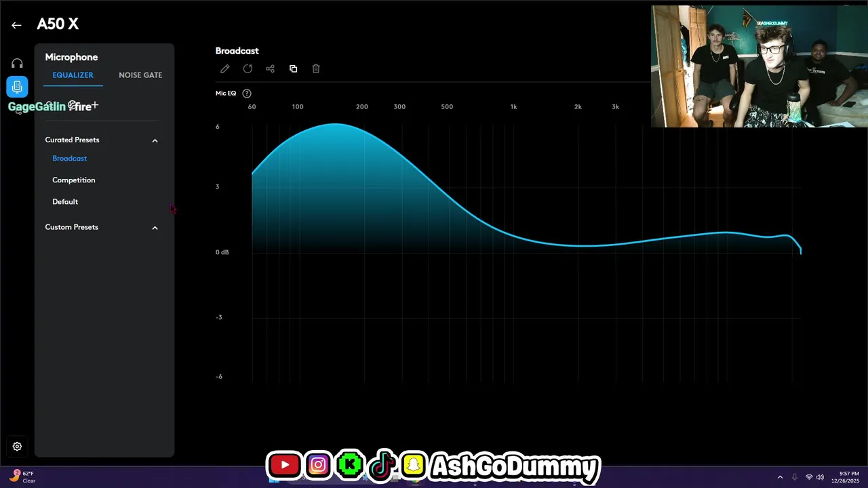Select the Default curated preset

pos(65,202)
